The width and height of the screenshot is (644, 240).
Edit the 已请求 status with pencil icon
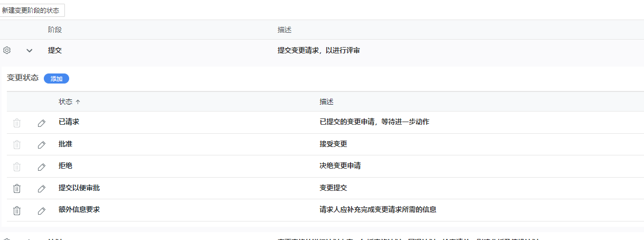click(42, 123)
